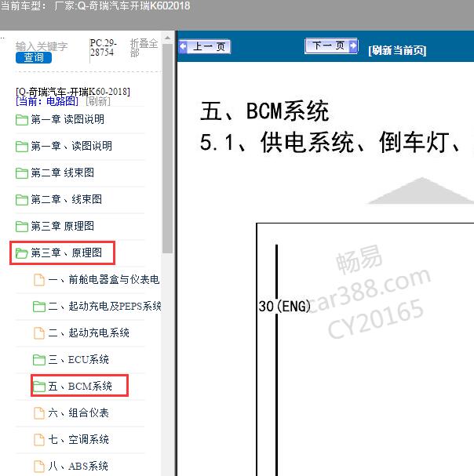Open the 第三章 原理图 folder icon
Viewport: 474px width, 476px height.
22,227
